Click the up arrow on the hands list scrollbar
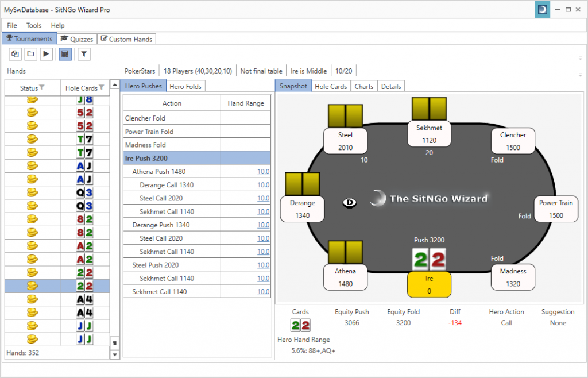588x378 pixels. coord(115,83)
